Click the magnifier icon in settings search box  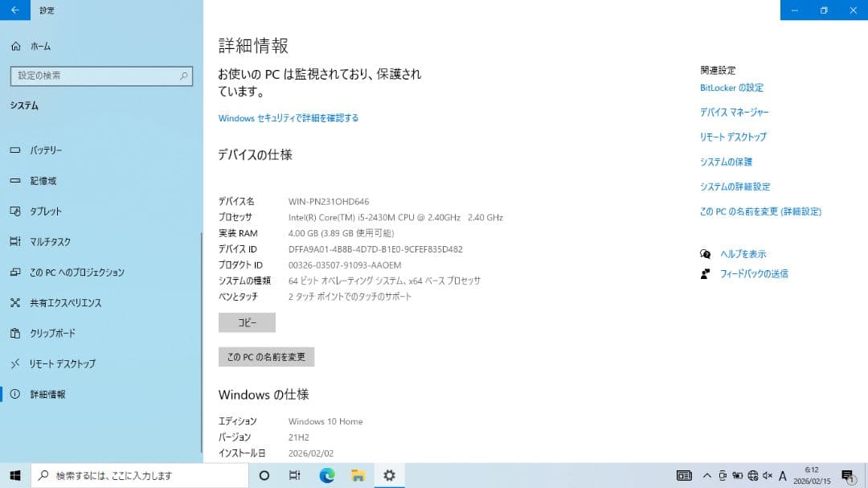click(x=184, y=76)
